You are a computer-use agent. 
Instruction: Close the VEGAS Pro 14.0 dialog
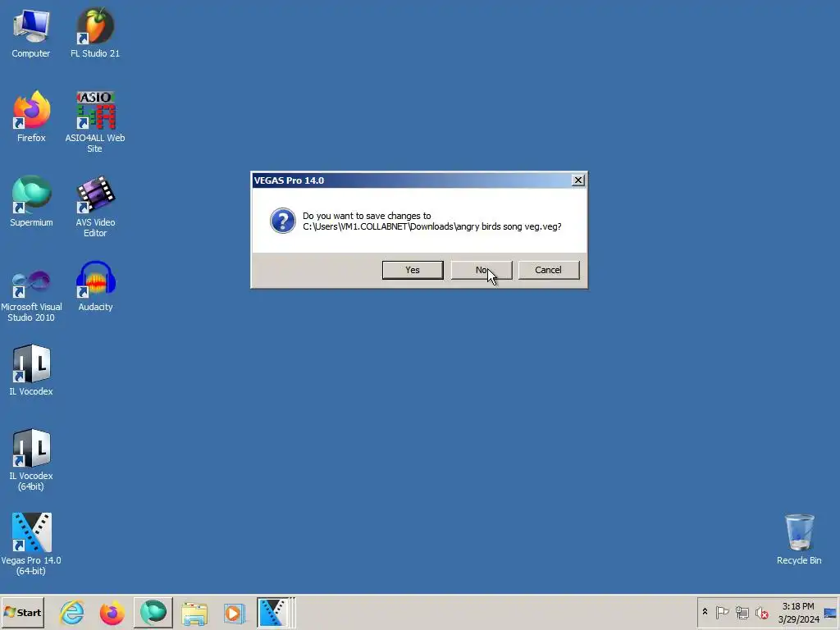click(x=578, y=180)
